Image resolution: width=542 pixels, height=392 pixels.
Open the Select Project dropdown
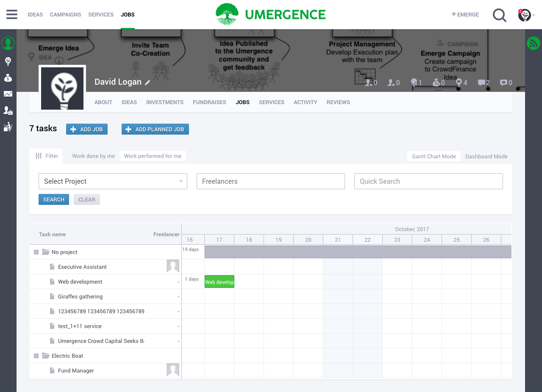(112, 181)
